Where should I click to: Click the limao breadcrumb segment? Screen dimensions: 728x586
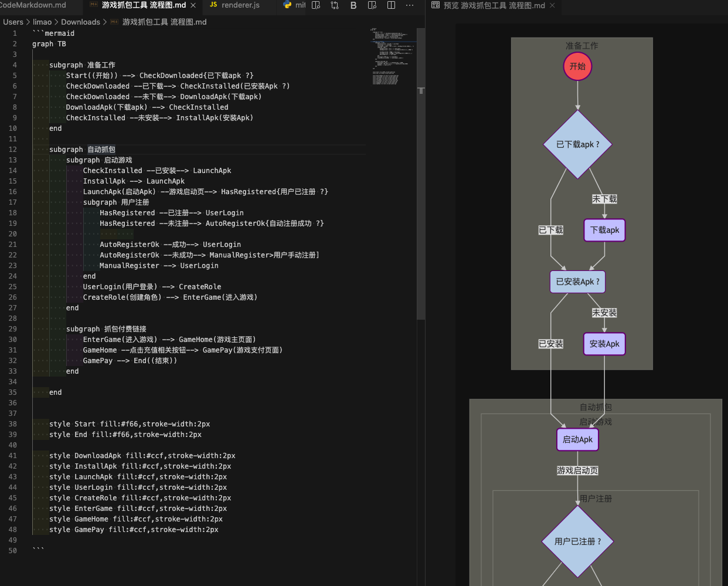click(42, 22)
